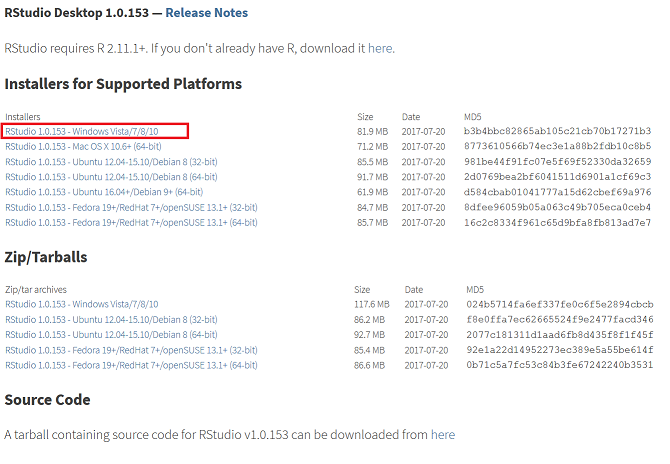Download Fedora 19+ (32-bit) installer
Image resolution: width=670 pixels, height=464 pixels.
click(131, 207)
